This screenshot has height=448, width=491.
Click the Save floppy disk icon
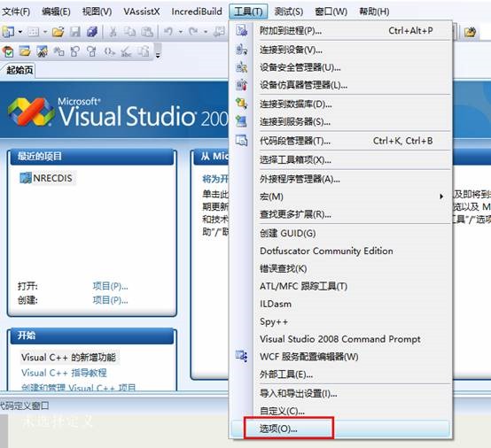[x=75, y=32]
